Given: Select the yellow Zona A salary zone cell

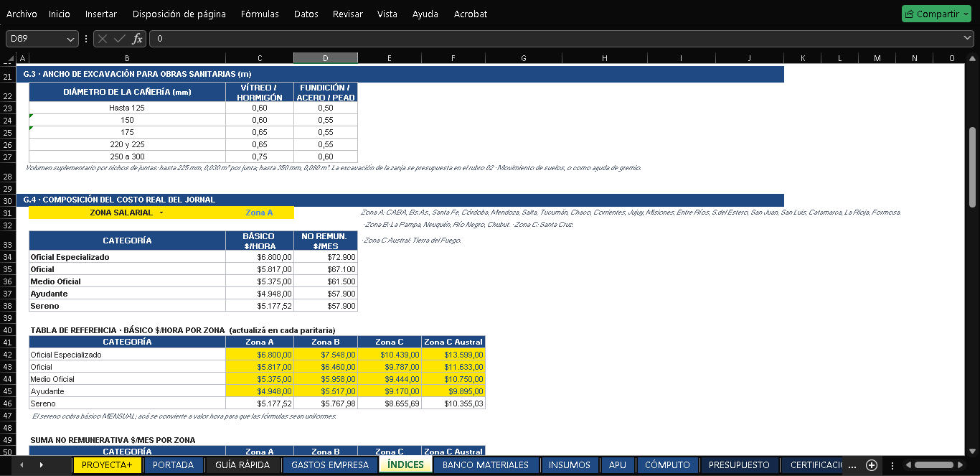Looking at the screenshot, I should [x=260, y=213].
